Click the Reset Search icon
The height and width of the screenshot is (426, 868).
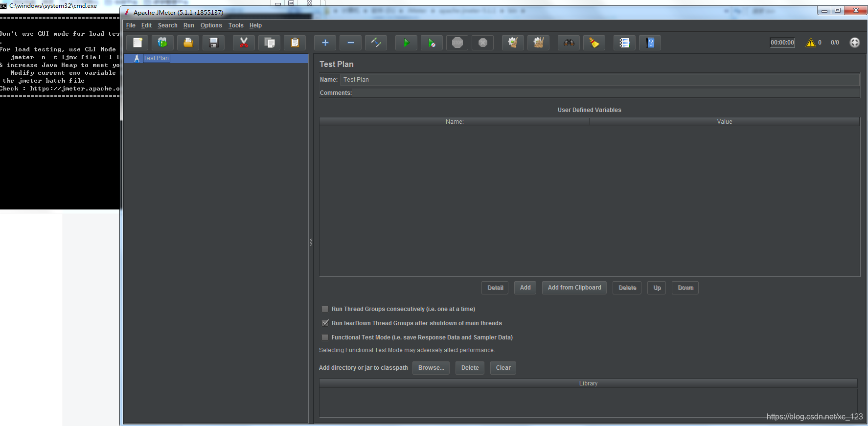pos(594,43)
